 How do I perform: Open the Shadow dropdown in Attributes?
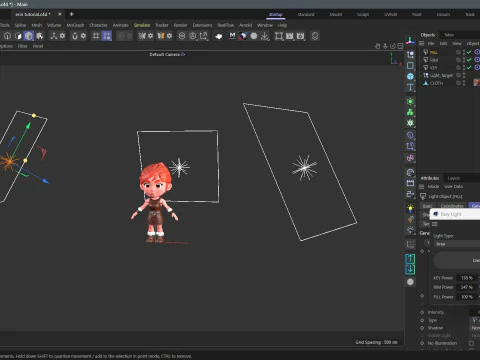[x=475, y=328]
